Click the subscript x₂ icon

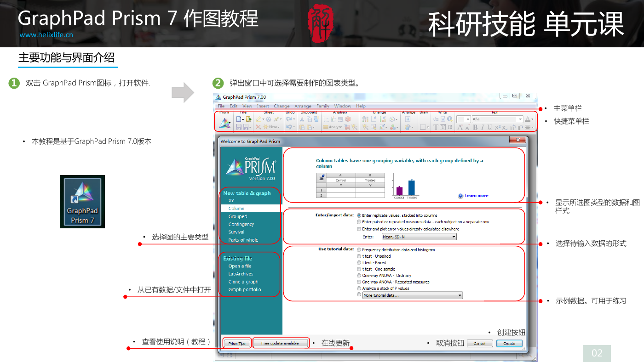[505, 127]
